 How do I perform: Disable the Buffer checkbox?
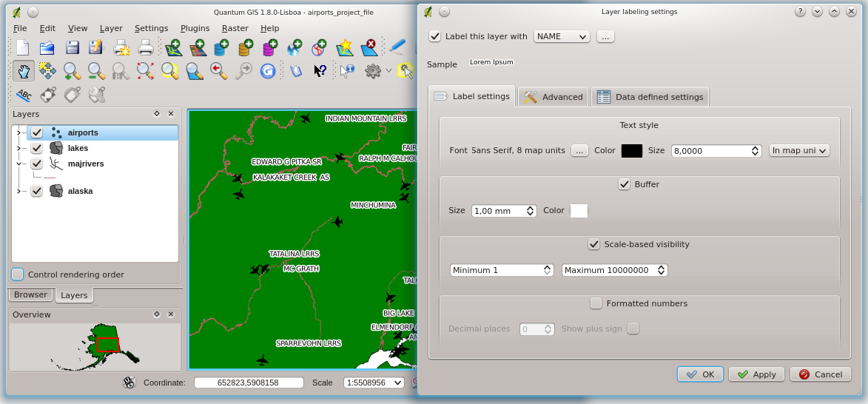pos(624,184)
